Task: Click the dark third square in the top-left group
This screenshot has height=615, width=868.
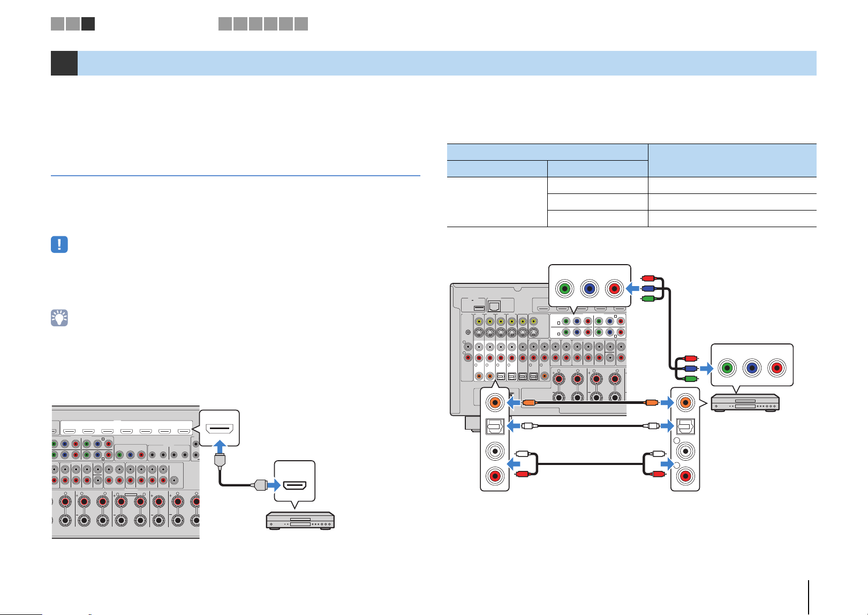Action: [x=88, y=24]
